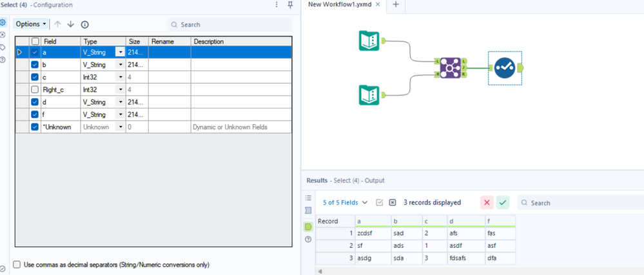Open Type dropdown for field b

click(x=121, y=65)
